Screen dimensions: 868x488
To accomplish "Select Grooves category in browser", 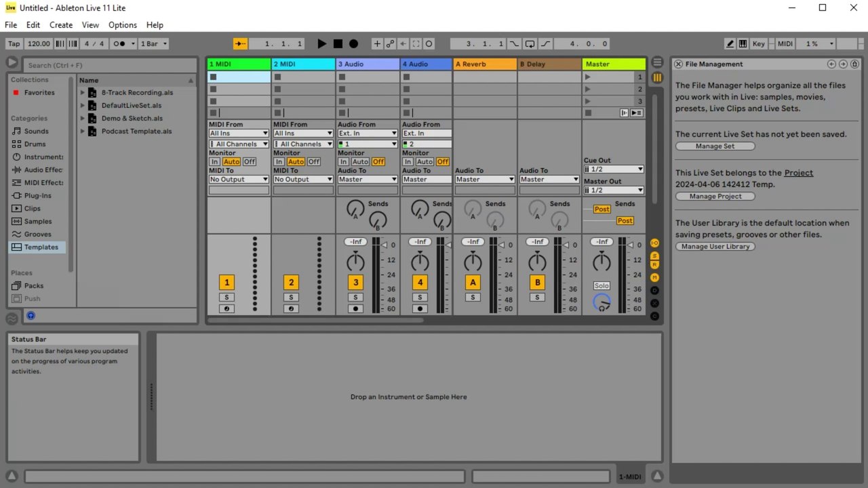I will click(38, 234).
